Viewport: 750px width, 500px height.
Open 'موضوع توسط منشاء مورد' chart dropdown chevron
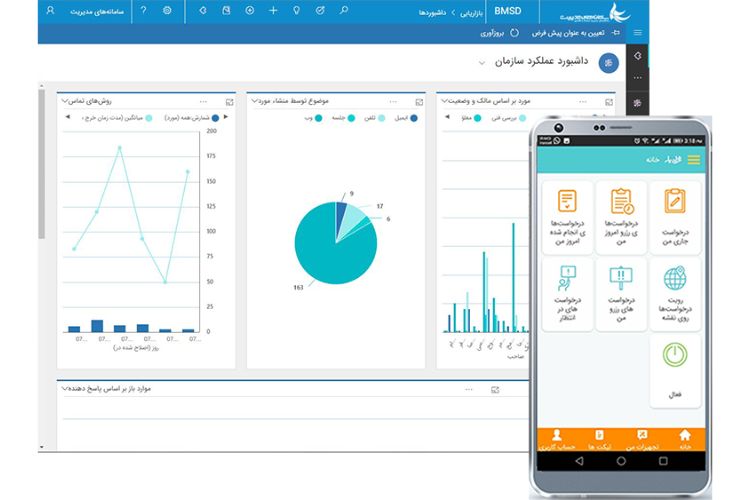(254, 101)
